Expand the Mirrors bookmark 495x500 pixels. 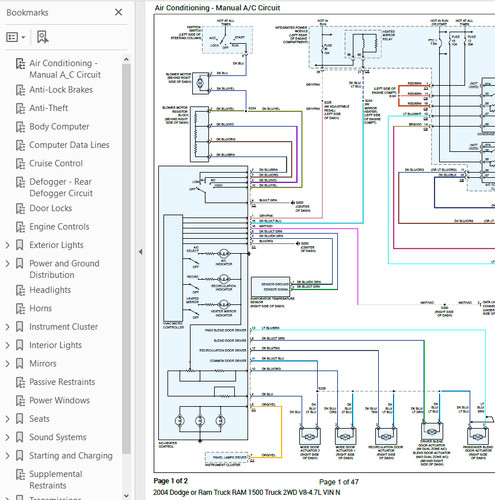coord(7,363)
